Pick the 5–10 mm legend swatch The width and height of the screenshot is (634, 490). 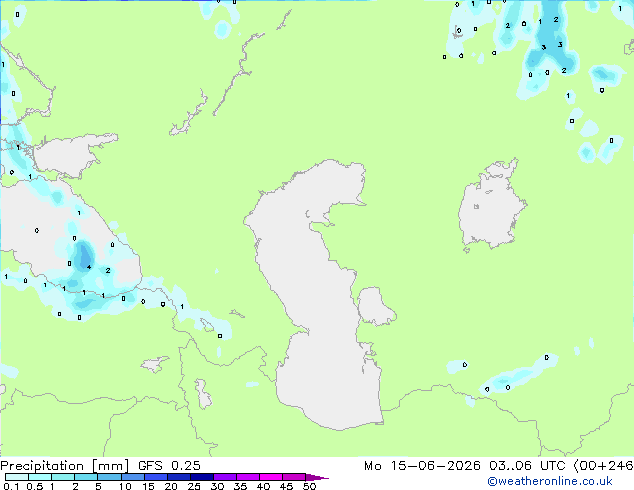click(x=109, y=477)
